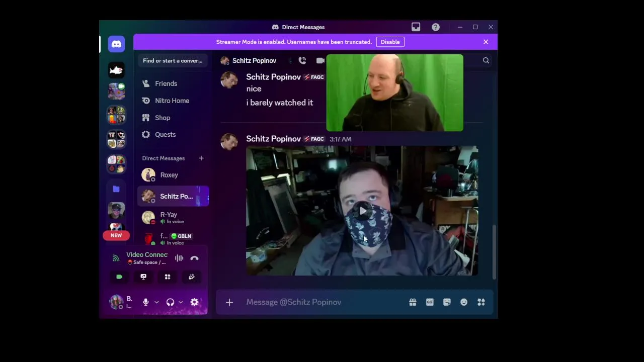
Task: Open User Settings gear
Action: point(195,302)
